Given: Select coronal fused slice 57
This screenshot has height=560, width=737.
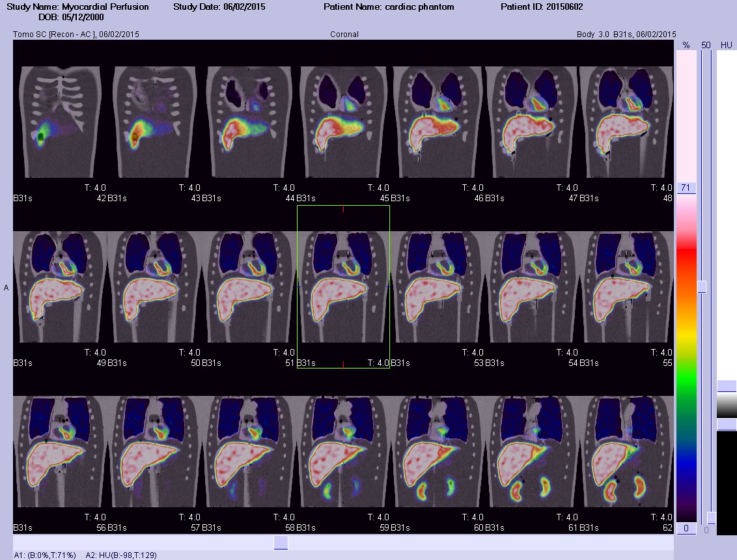Looking at the screenshot, I should click(155, 452).
